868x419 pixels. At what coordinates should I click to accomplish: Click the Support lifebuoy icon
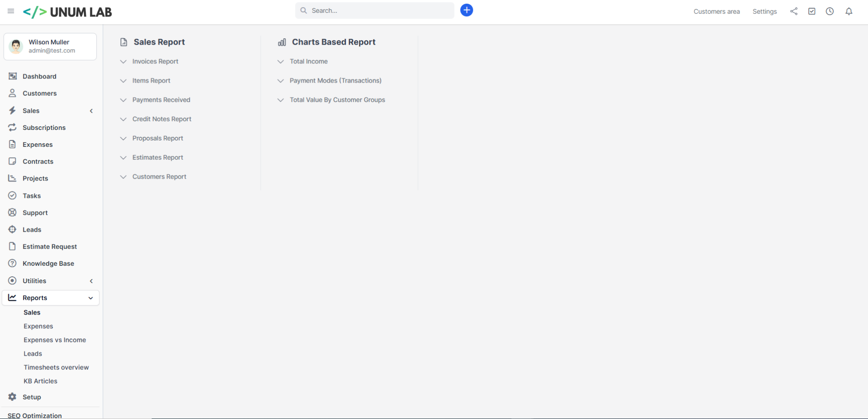(12, 212)
